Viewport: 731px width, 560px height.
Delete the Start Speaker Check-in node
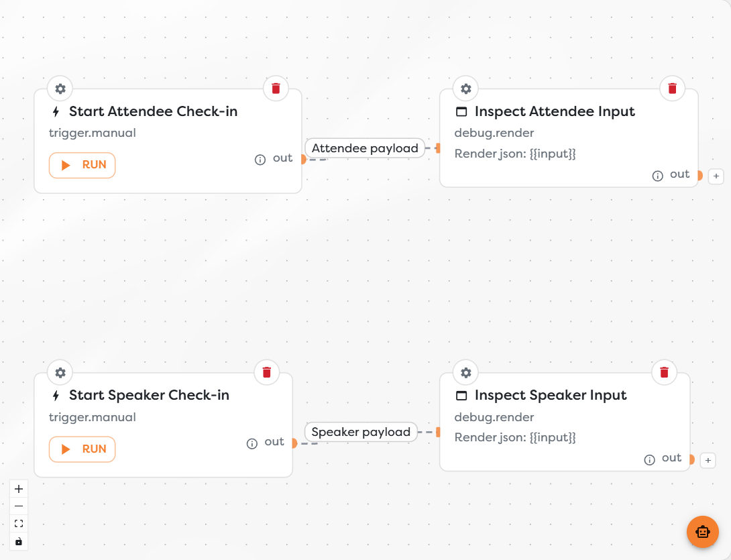click(x=267, y=373)
